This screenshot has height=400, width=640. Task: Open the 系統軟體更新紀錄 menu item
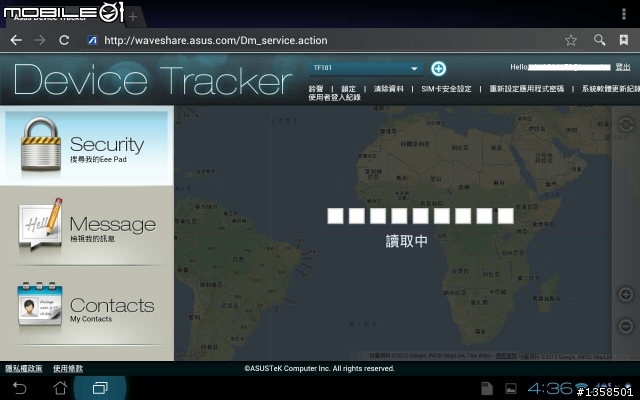point(611,89)
